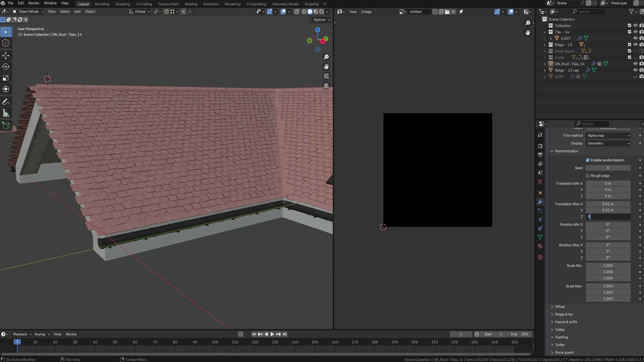Image resolution: width=644 pixels, height=362 pixels.
Task: Toggle Gutter collection checkbox in outliner
Action: (629, 57)
